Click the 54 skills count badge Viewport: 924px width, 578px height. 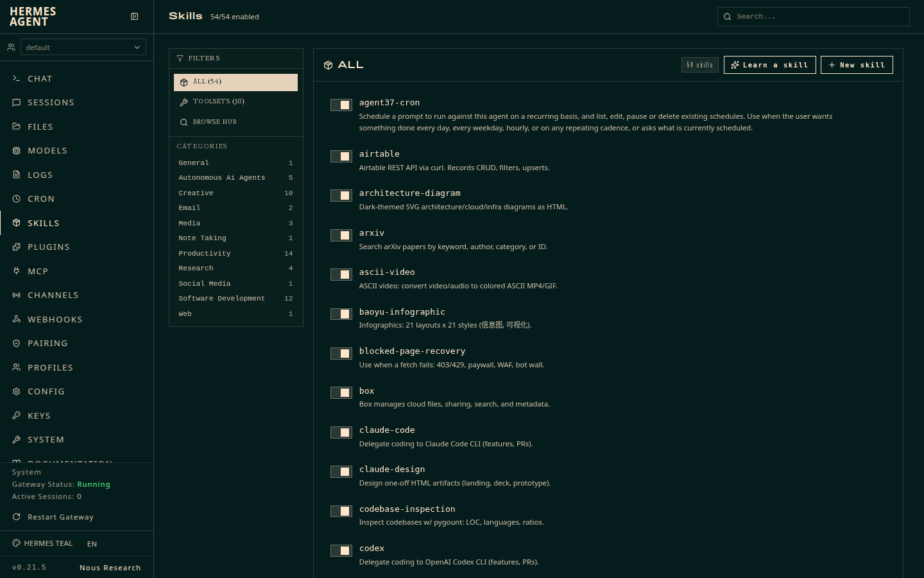click(700, 65)
